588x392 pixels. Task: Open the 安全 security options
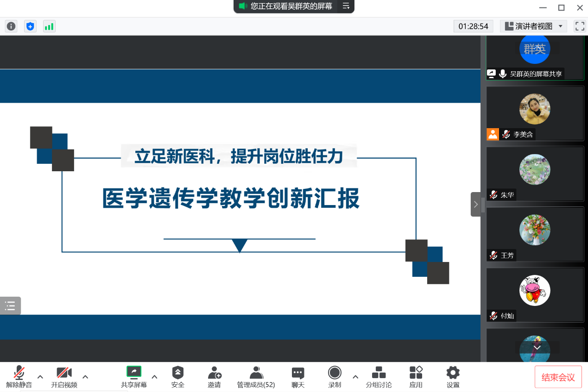coord(178,377)
